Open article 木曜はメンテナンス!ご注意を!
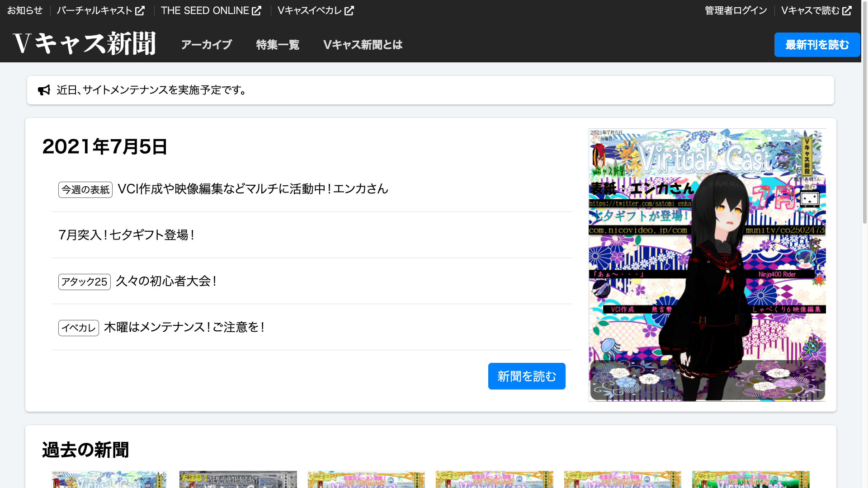 tap(184, 327)
